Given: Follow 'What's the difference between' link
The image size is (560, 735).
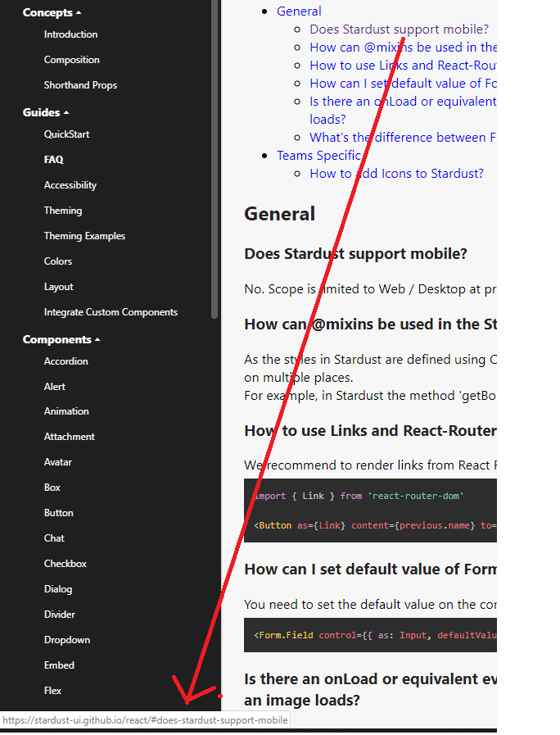Looking at the screenshot, I should coord(403,138).
